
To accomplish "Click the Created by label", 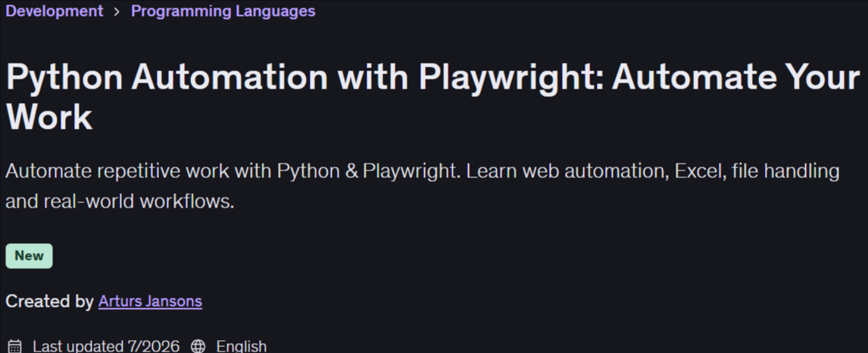I will pos(49,301).
